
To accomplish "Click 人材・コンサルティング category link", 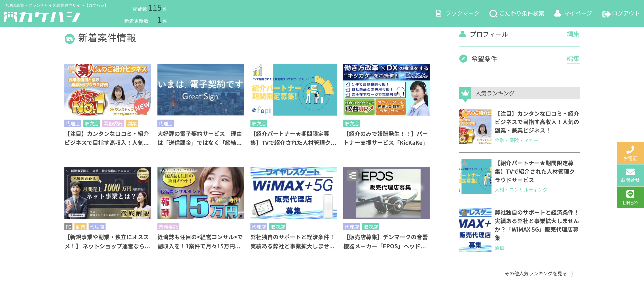I will tap(521, 190).
